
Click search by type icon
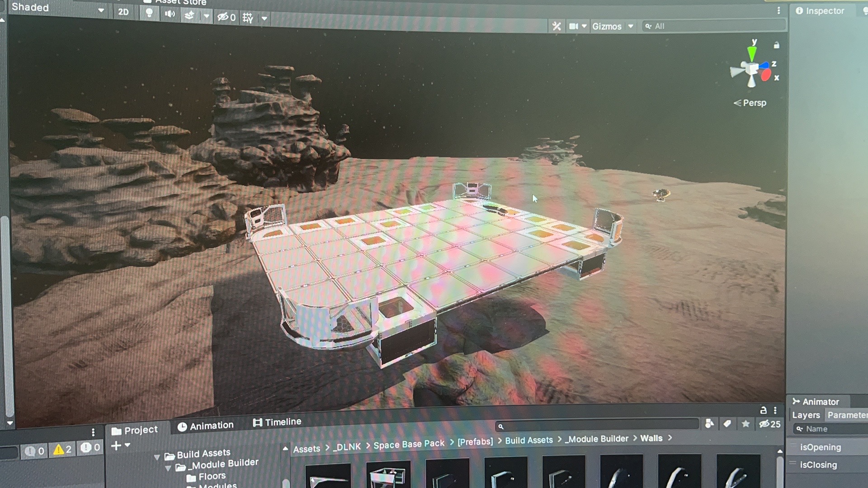click(x=709, y=424)
